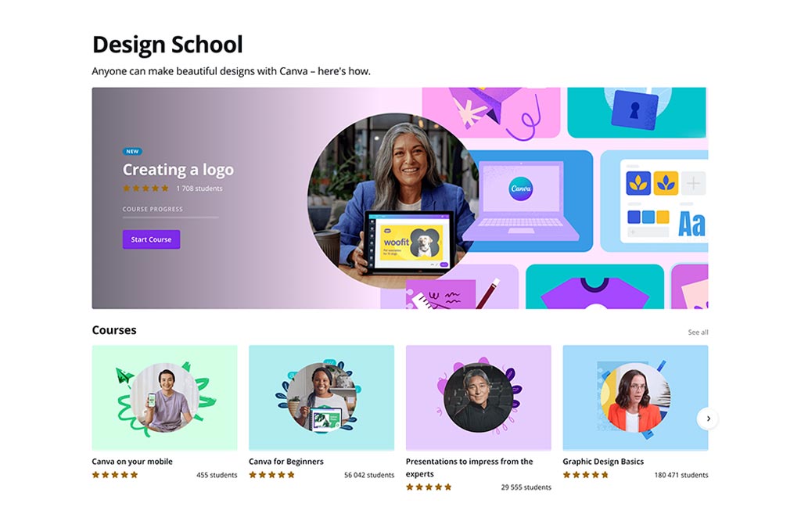Click the star rating under Canva for Beginners
The height and width of the screenshot is (532, 801).
271,475
